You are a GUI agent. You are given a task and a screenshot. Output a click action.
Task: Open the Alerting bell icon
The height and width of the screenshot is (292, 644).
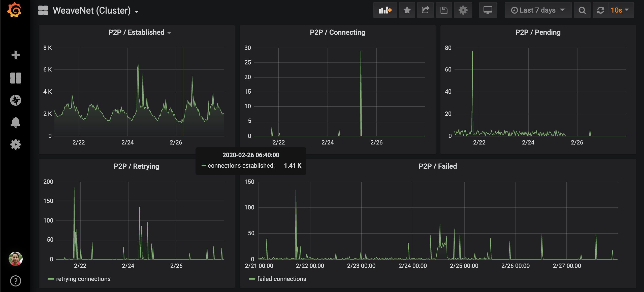pyautogui.click(x=15, y=122)
